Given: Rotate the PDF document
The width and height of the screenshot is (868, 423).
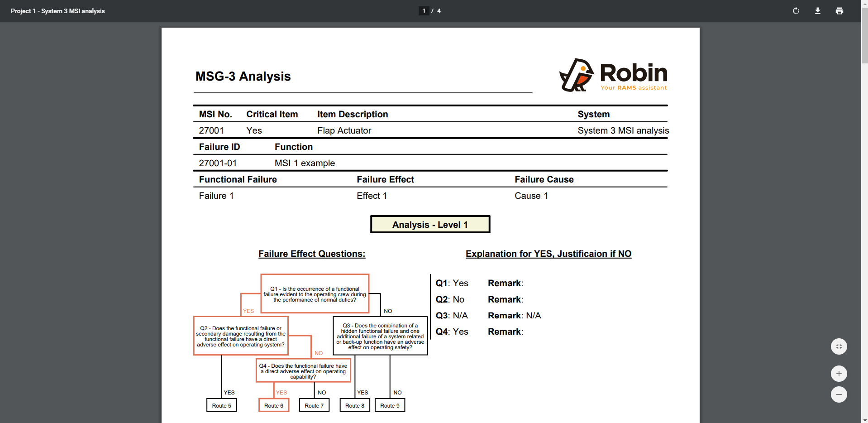Looking at the screenshot, I should point(796,11).
